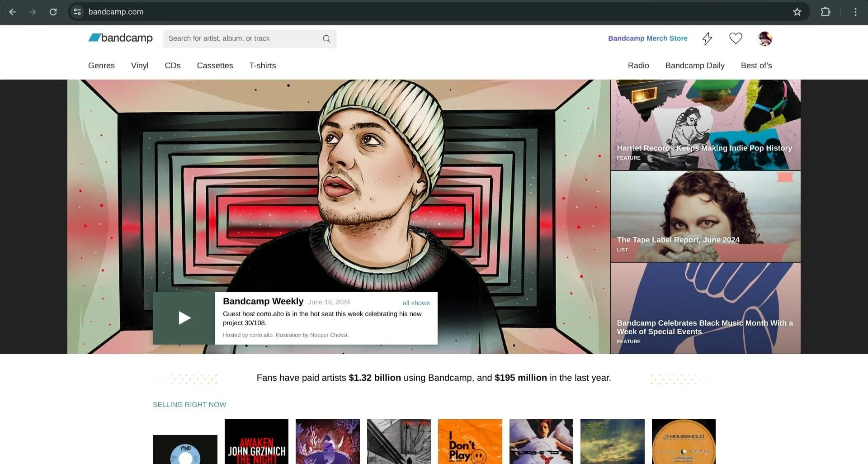868x464 pixels.
Task: Open The Tape Label Report, June 2024
Action: coord(705,217)
